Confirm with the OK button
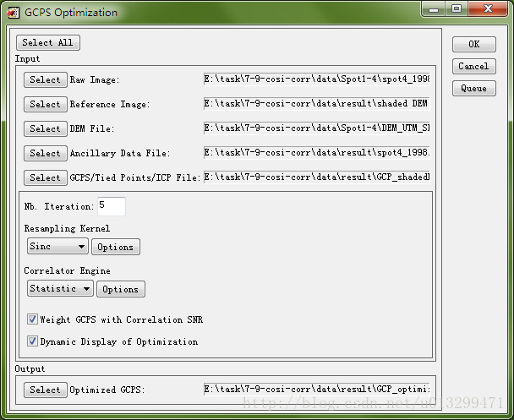514x420 pixels. click(473, 44)
